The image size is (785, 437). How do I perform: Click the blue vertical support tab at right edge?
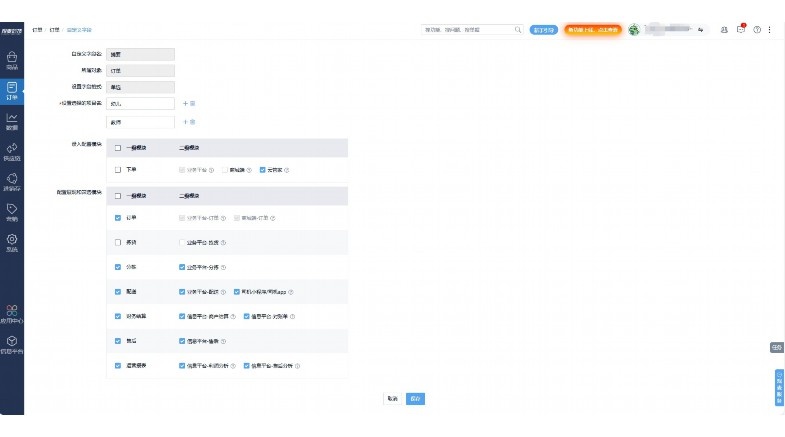779,387
